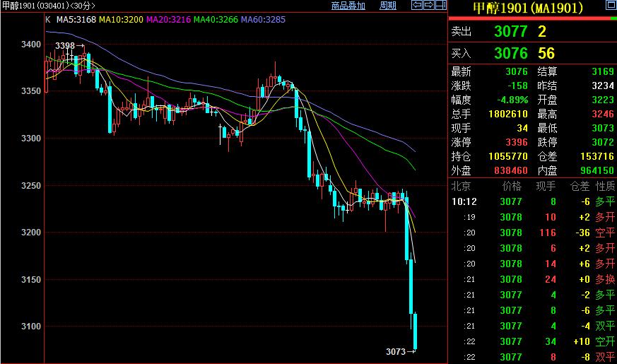
Task: Open the 周期 period selector
Action: pyautogui.click(x=387, y=6)
